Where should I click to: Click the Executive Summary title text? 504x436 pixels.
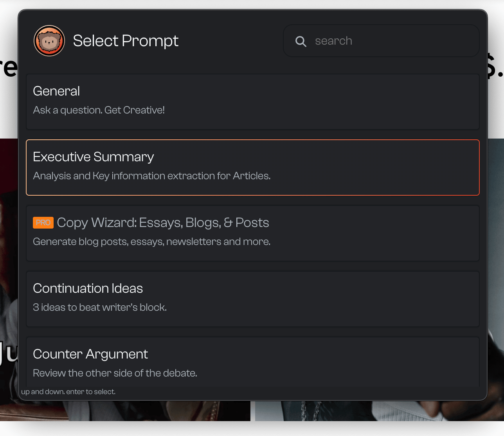point(94,157)
